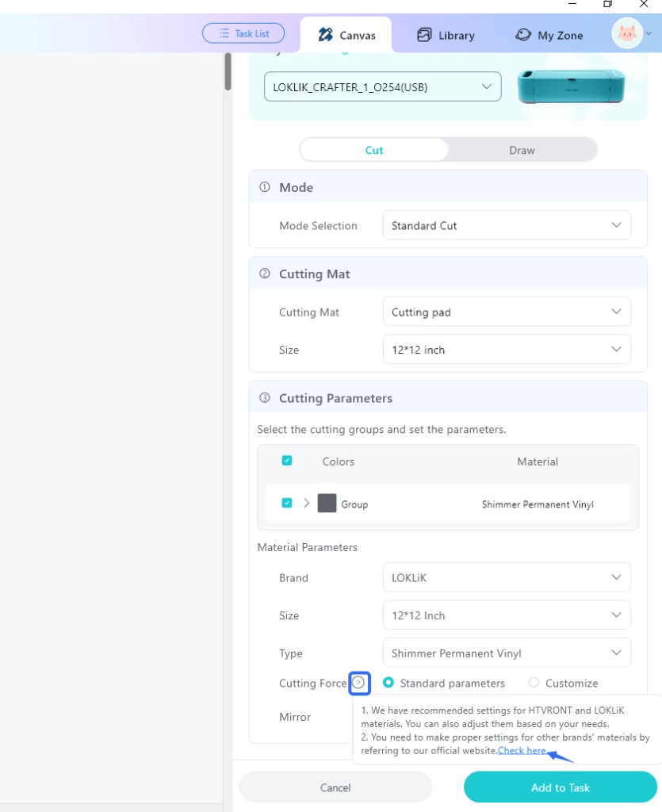Open the LOKLIK_CRAFTER device dropdown

382,86
